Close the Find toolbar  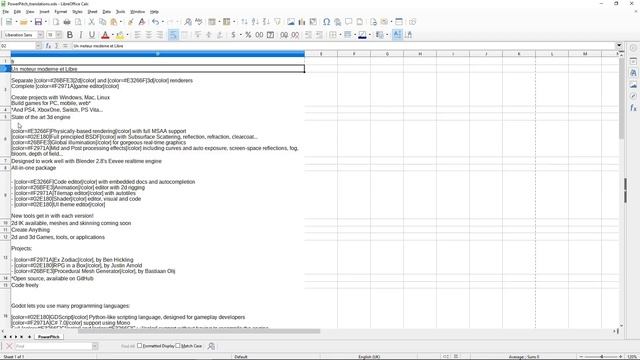9,346
